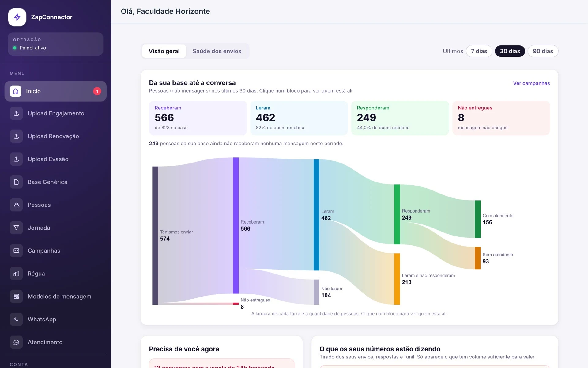
Task: Open the Responderam 249 summary card
Action: click(x=400, y=118)
